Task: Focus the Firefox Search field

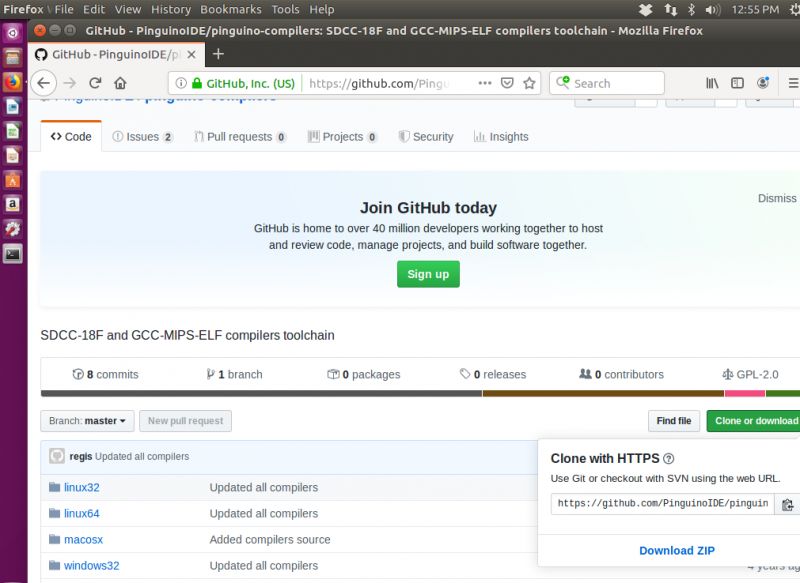Action: (x=607, y=83)
